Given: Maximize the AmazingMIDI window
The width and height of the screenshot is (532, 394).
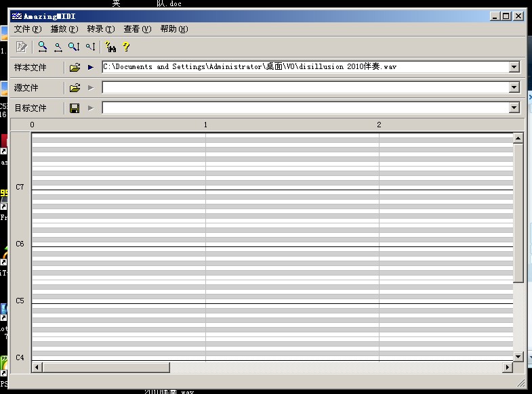Looking at the screenshot, I should tap(506, 16).
